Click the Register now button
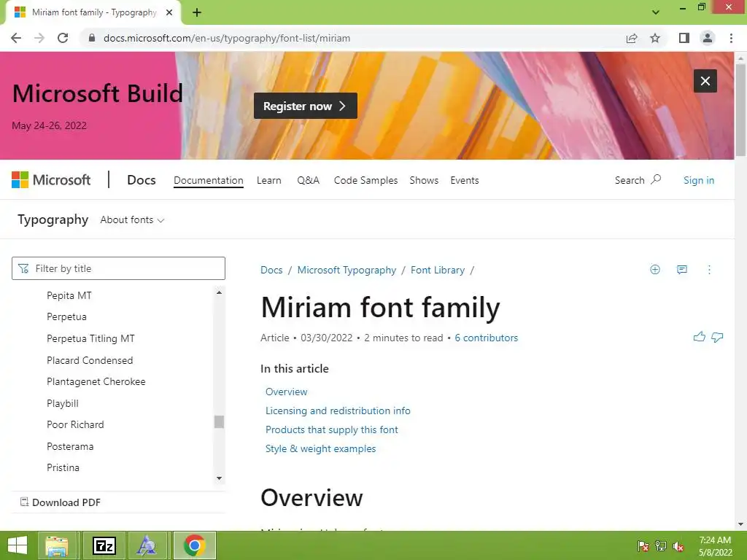747x560 pixels. point(306,106)
